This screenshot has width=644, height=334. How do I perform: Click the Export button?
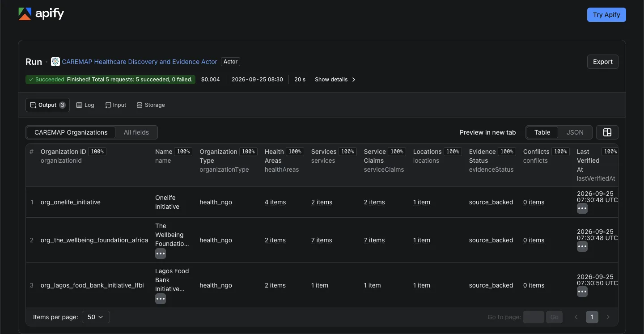point(603,62)
